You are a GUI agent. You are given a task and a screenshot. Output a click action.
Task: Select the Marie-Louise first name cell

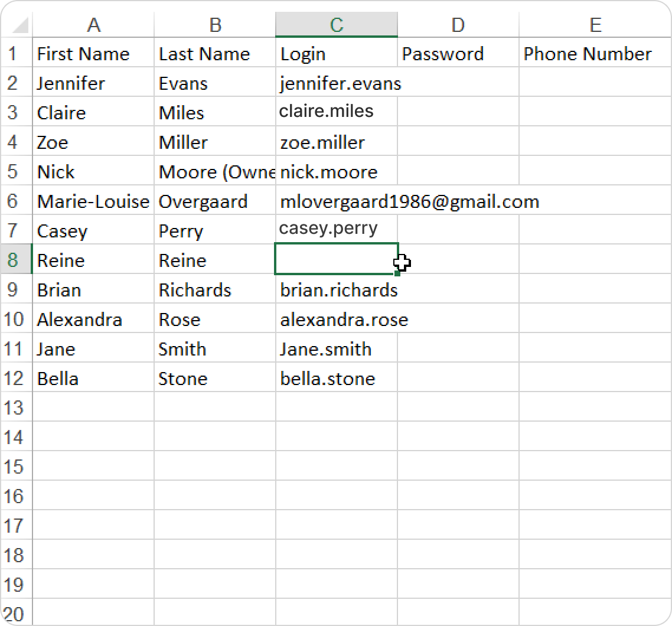(93, 201)
